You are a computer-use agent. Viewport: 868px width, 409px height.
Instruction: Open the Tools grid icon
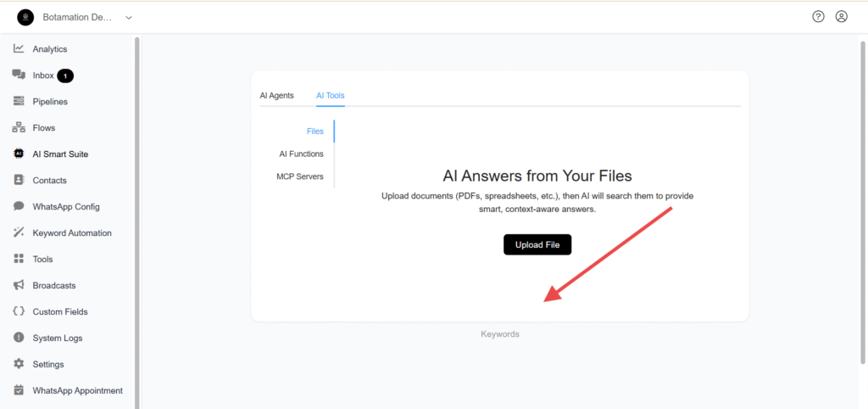(x=19, y=259)
